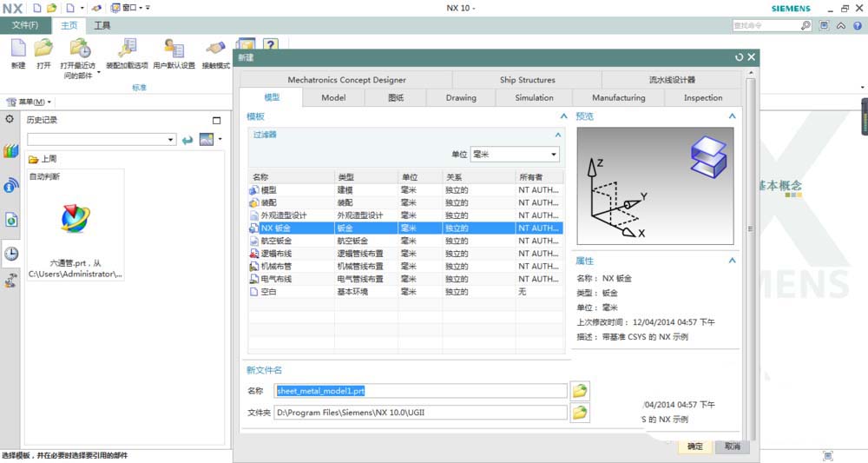Screen dimensions: 868x463
Task: Select the 航空钣金 template row
Action: coord(405,241)
